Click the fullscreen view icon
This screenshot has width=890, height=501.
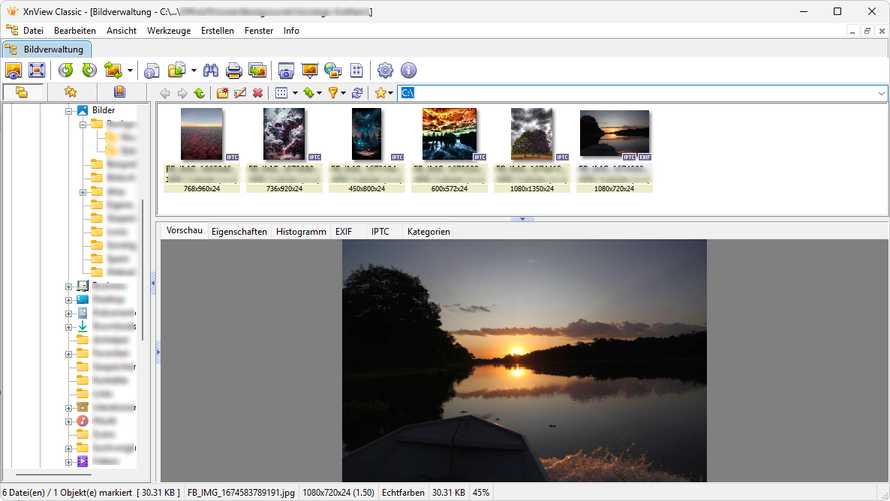(37, 70)
